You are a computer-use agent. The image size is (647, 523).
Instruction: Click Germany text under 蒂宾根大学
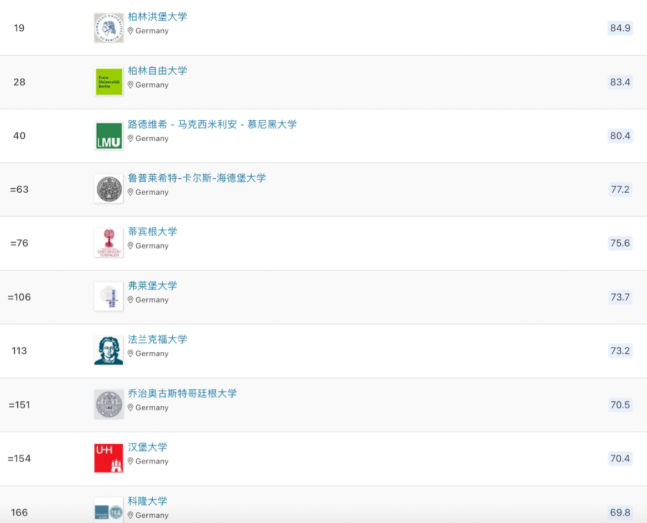152,246
